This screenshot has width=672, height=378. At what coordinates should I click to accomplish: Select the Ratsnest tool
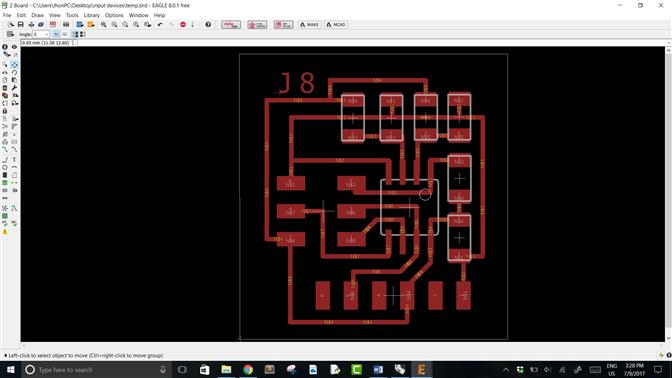coord(5,208)
